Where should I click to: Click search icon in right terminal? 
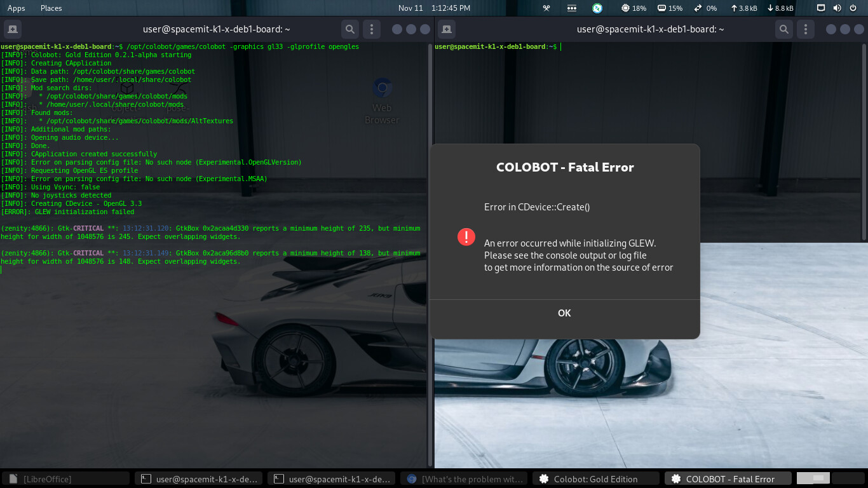[784, 29]
